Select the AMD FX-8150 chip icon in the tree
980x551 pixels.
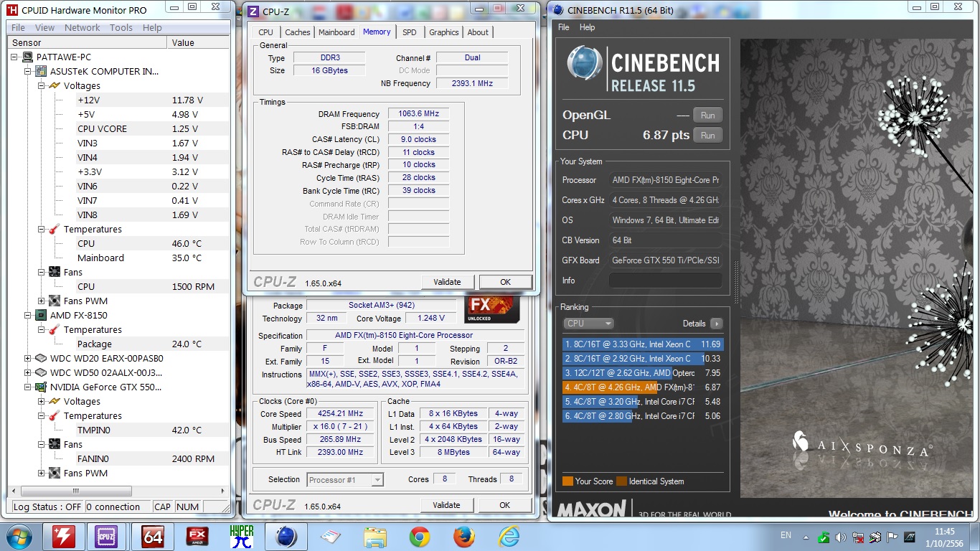[x=41, y=315]
